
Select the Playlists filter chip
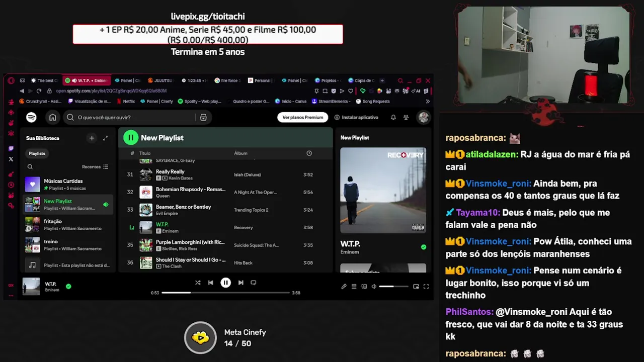[x=37, y=153]
